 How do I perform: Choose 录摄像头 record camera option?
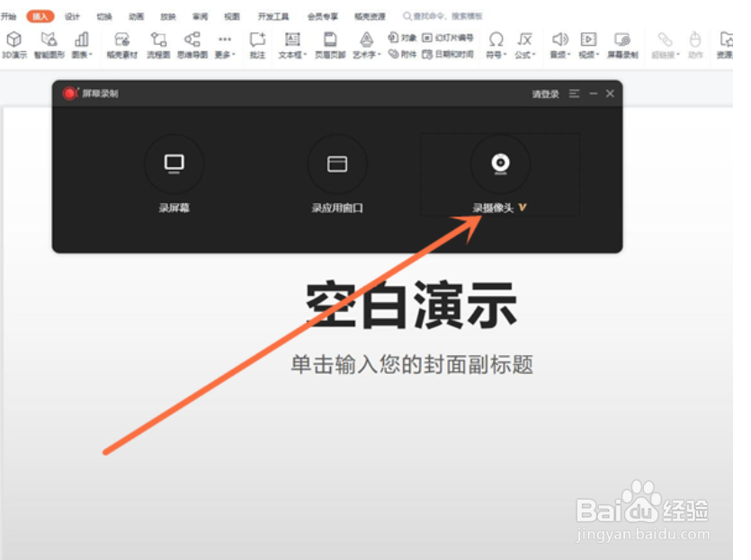tap(500, 174)
